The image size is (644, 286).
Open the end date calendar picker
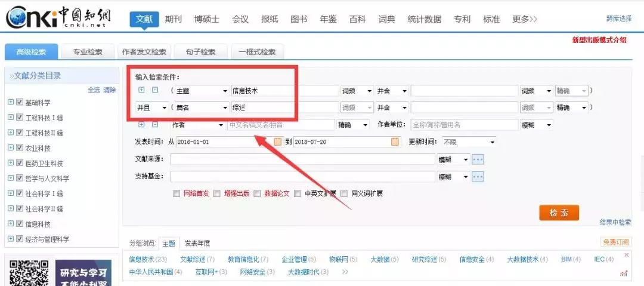pyautogui.click(x=395, y=142)
